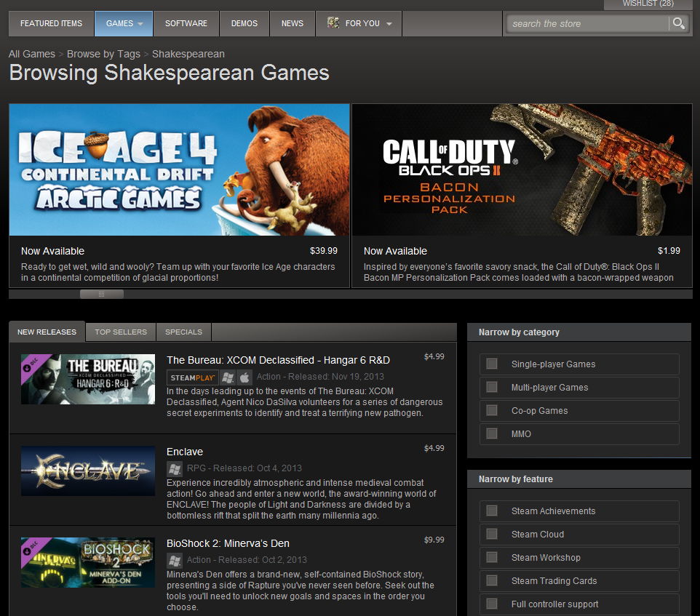
Task: Click the search magnifying glass icon
Action: click(678, 23)
